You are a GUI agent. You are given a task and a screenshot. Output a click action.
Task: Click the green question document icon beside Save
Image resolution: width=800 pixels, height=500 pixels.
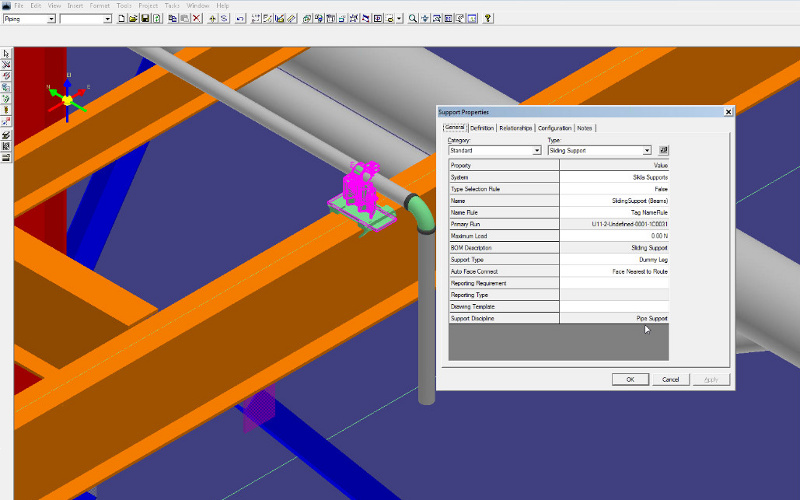pyautogui.click(x=157, y=18)
